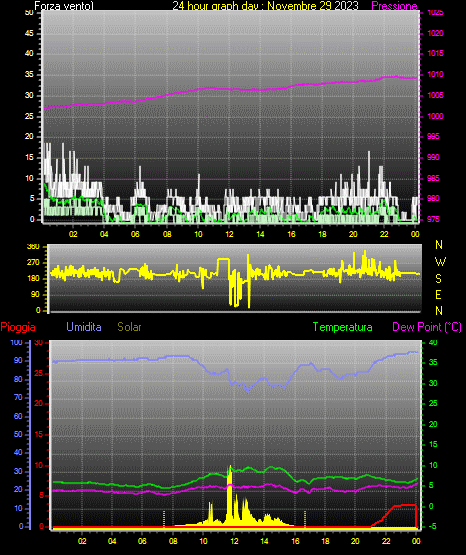Click the Pressione label in magenta
Image resolution: width=466 pixels, height=555 pixels.
tap(394, 6)
